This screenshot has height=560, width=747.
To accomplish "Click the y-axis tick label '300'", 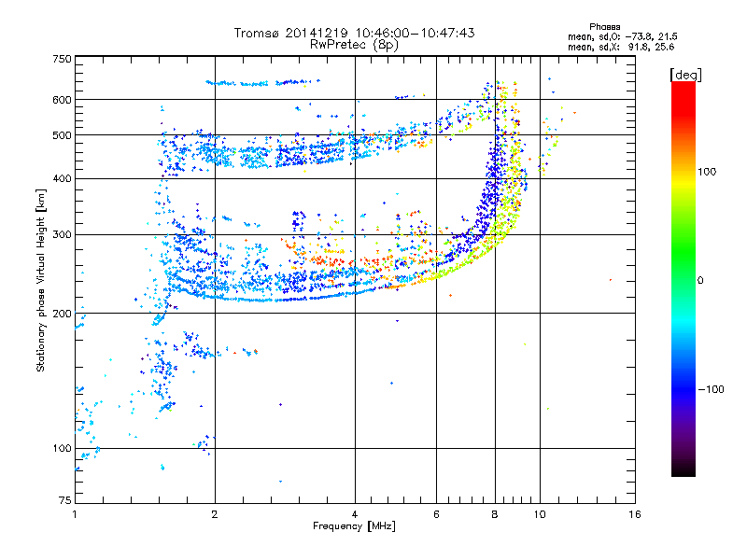I will pos(63,235).
